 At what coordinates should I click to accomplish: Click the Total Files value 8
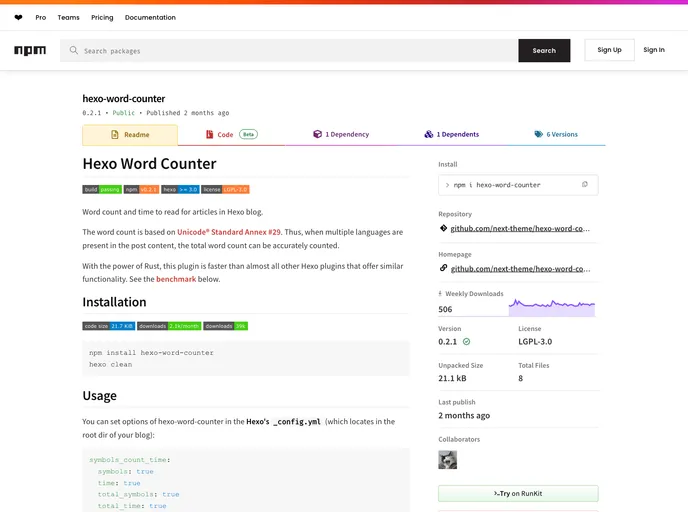click(x=520, y=378)
